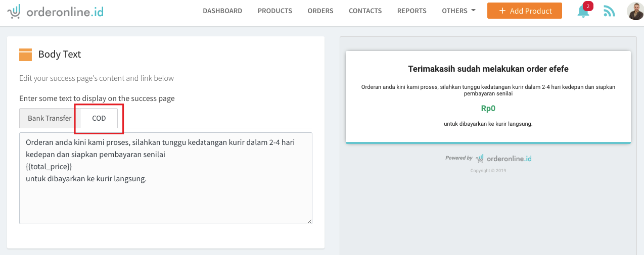
Task: Select the COD tab
Action: tap(99, 118)
